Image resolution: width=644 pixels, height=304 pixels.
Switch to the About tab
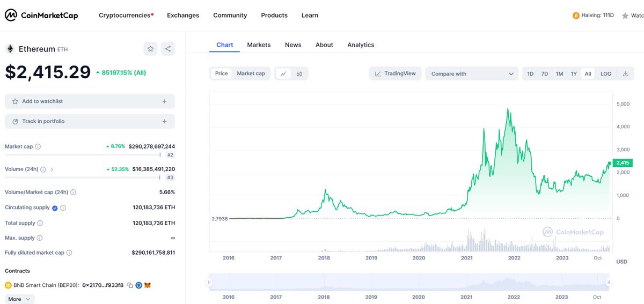click(x=324, y=45)
